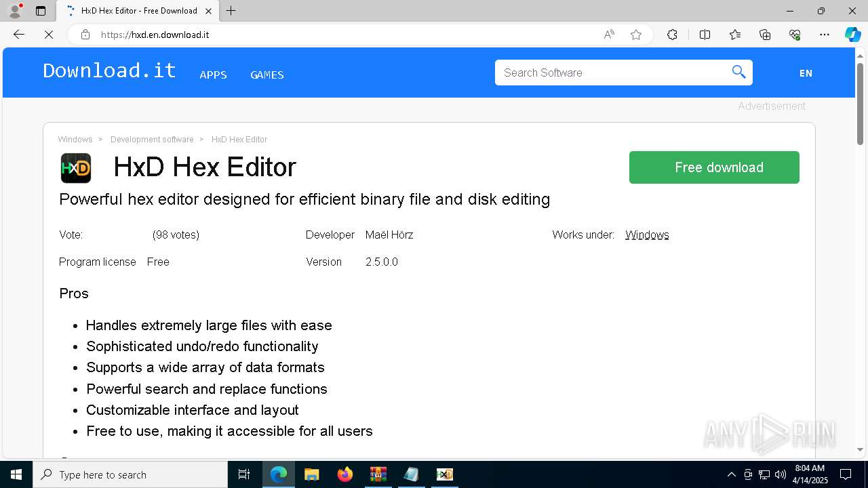Click the Pros heading
This screenshot has width=868, height=488.
coord(74,293)
